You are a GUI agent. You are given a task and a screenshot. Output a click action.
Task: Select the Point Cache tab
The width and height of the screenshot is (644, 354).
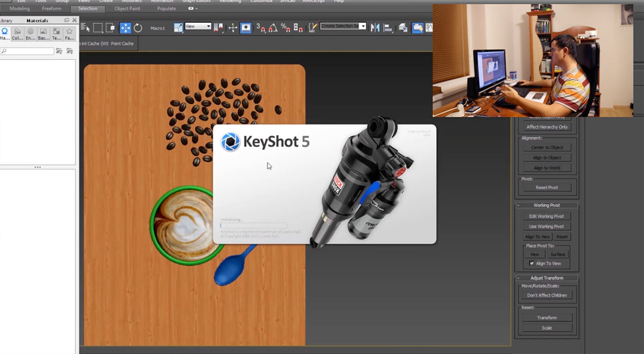click(122, 43)
